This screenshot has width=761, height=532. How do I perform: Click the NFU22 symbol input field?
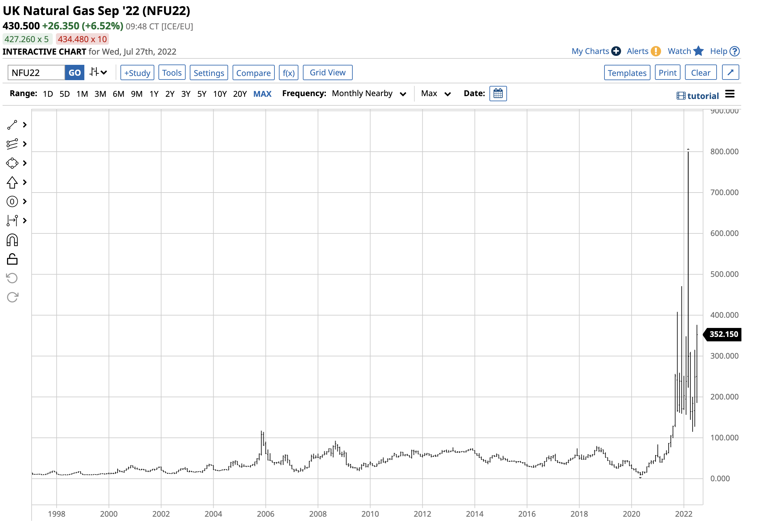click(36, 73)
